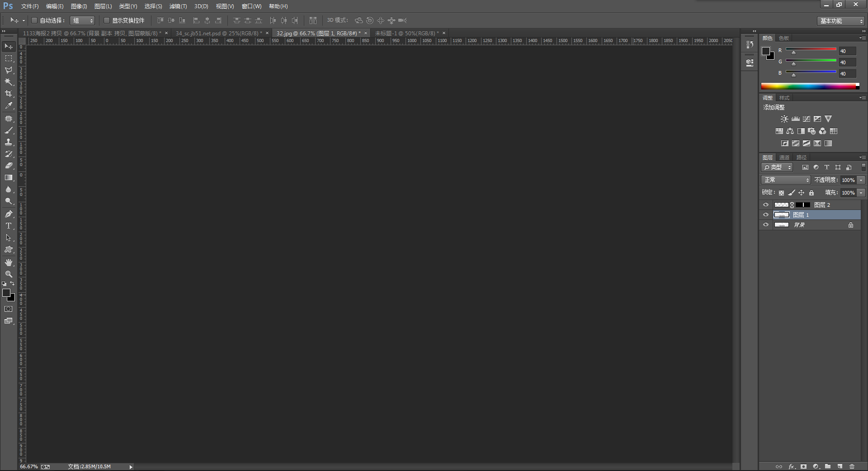Click the B value input field

coord(847,73)
